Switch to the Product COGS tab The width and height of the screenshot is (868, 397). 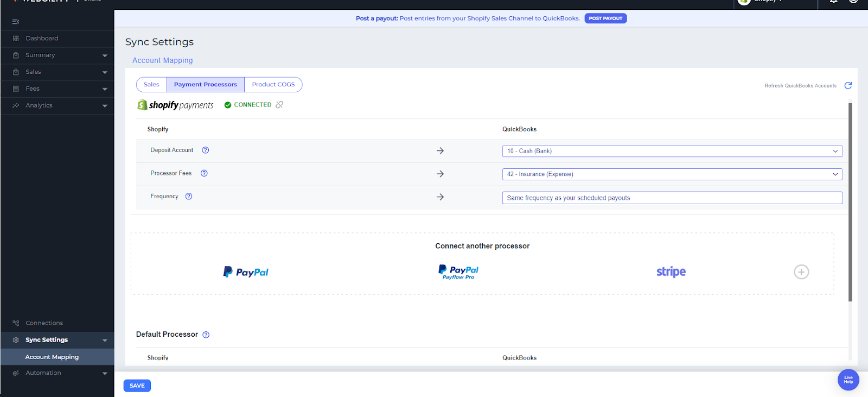tap(273, 85)
